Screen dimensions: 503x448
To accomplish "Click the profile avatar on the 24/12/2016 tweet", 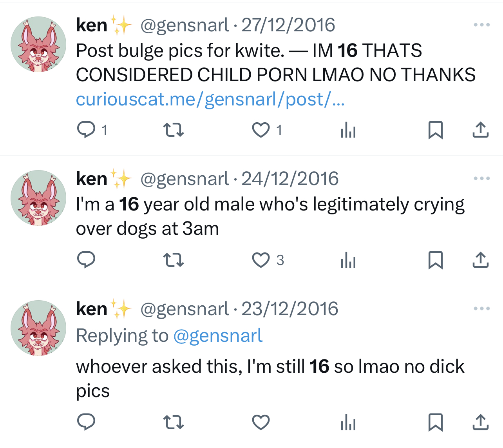I will click(x=38, y=198).
